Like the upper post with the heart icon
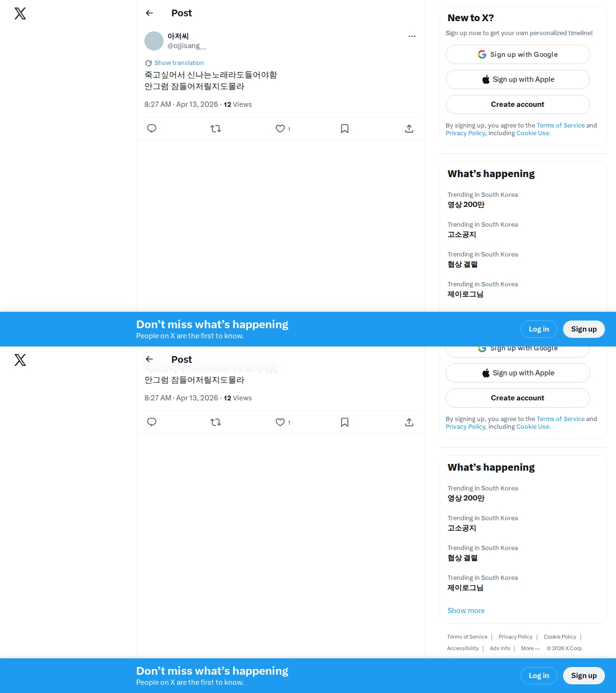616x693 pixels. [x=280, y=128]
